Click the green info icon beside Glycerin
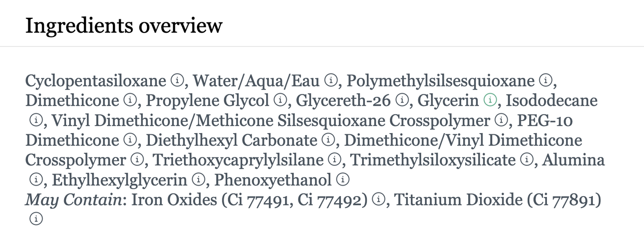 click(490, 100)
